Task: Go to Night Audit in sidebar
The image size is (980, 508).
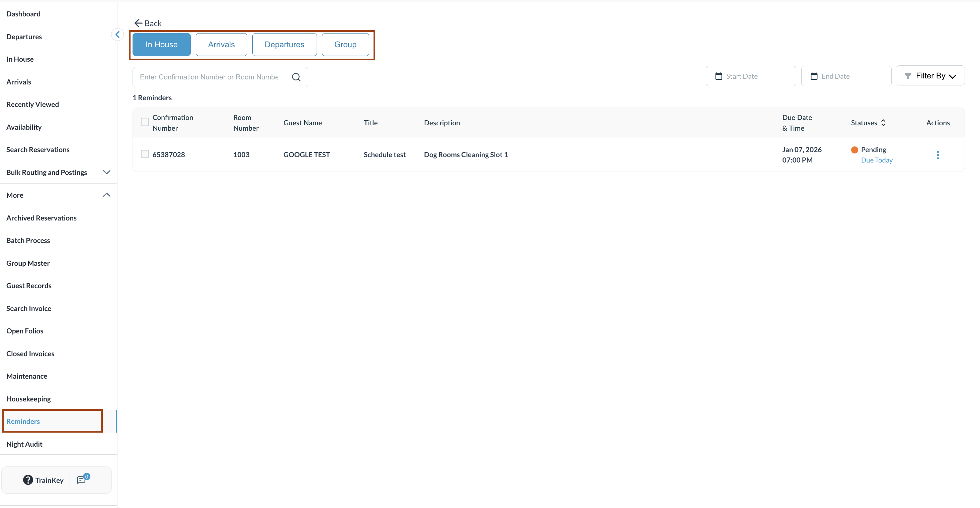Action: pos(24,444)
